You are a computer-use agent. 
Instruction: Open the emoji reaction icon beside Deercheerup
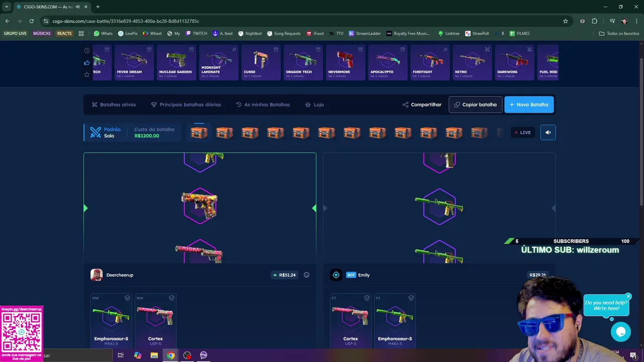click(306, 275)
